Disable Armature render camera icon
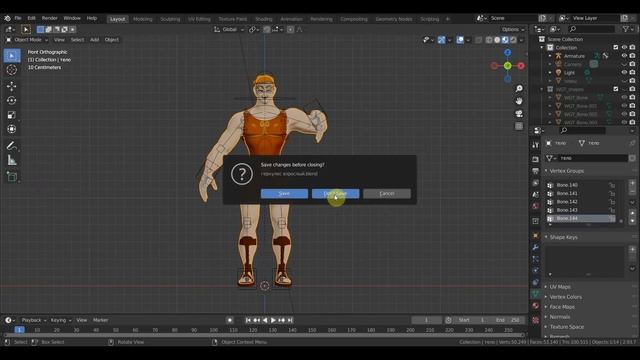640x360 pixels. 632,56
